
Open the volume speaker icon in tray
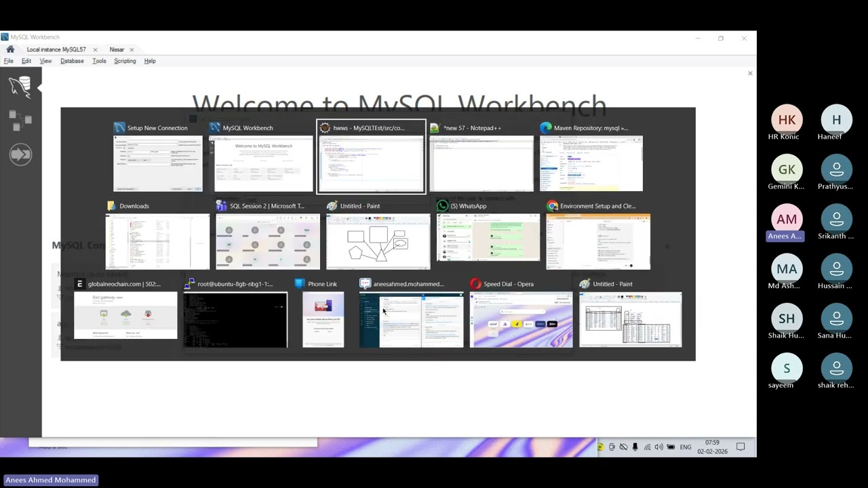(x=658, y=447)
